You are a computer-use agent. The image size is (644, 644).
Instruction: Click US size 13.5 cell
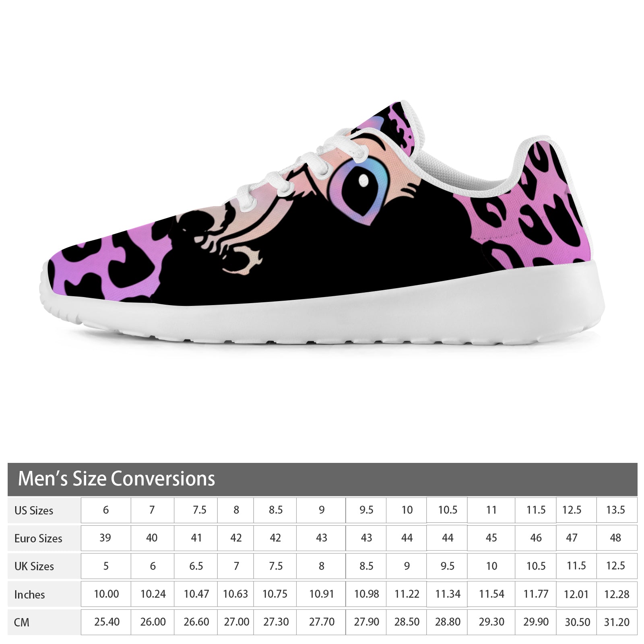616,510
